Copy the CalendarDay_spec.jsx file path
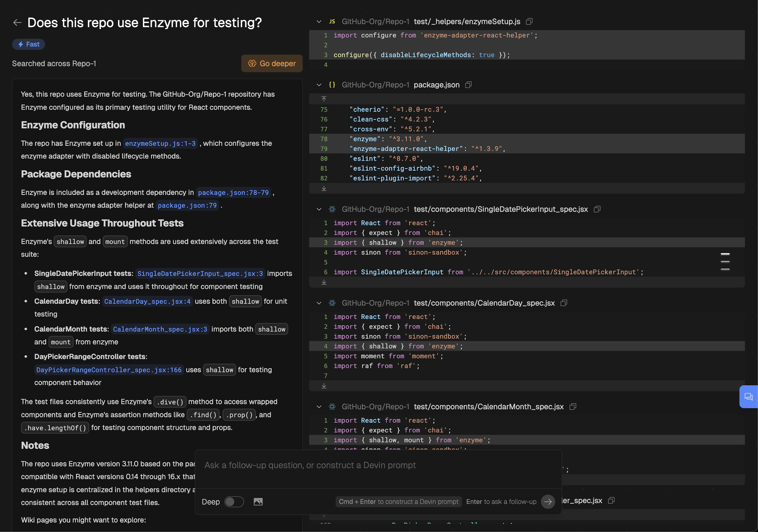The image size is (758, 532). coord(564,303)
